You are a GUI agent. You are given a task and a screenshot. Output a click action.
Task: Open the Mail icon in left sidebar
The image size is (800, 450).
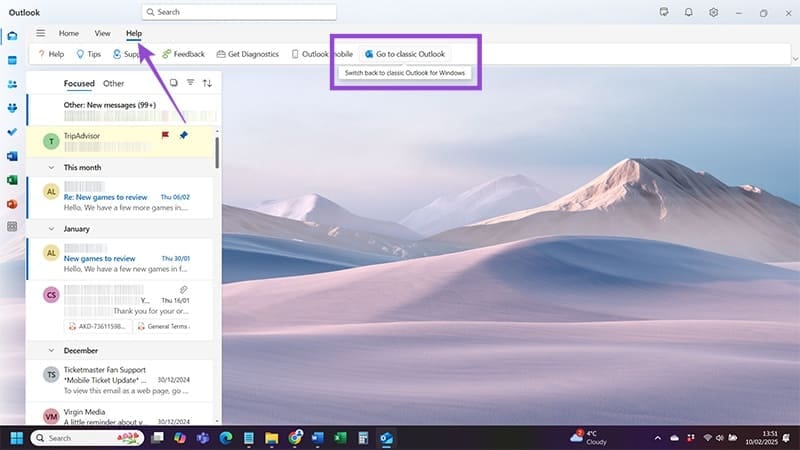coord(12,36)
